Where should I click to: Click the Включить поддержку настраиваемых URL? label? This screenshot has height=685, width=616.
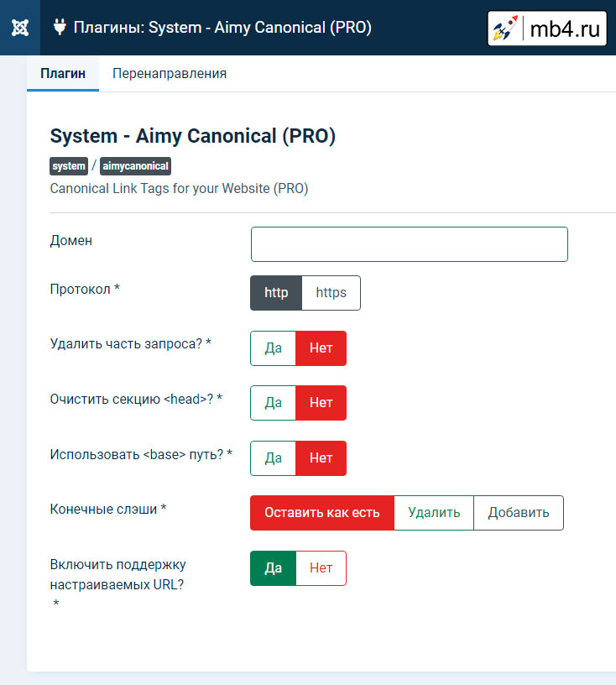click(118, 574)
